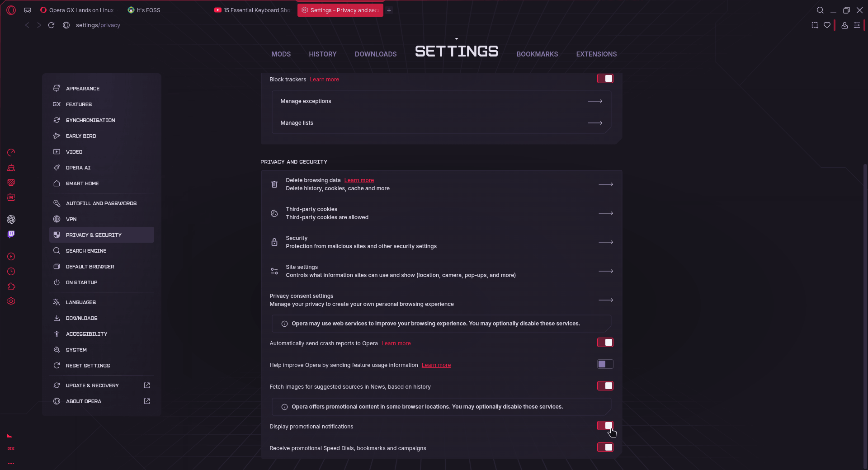The image size is (868, 470).
Task: Open the search tabs magnifier icon
Action: 820,10
